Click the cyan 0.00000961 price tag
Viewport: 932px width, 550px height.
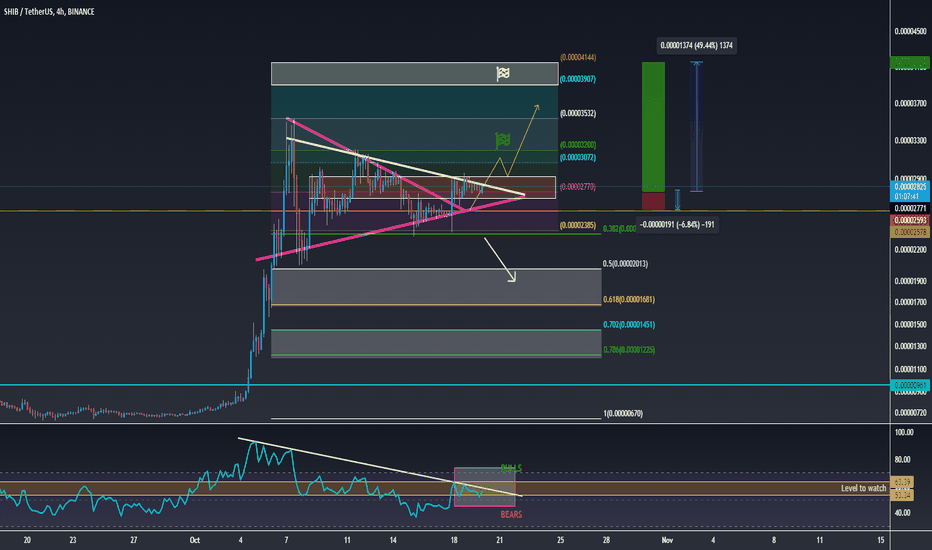tap(910, 385)
